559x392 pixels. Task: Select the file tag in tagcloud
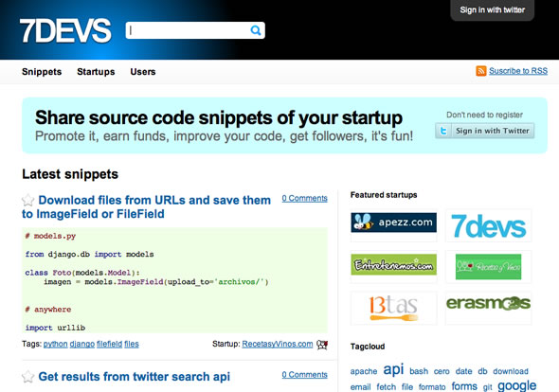click(407, 387)
